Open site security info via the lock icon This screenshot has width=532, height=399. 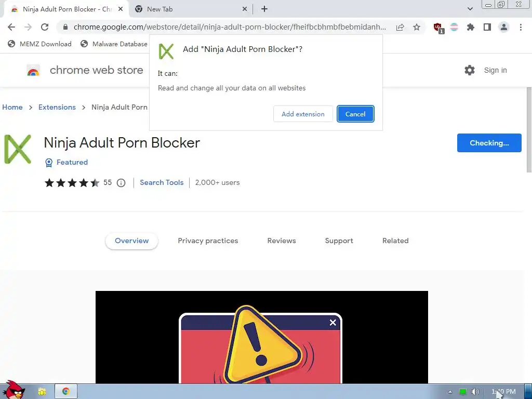(65, 27)
